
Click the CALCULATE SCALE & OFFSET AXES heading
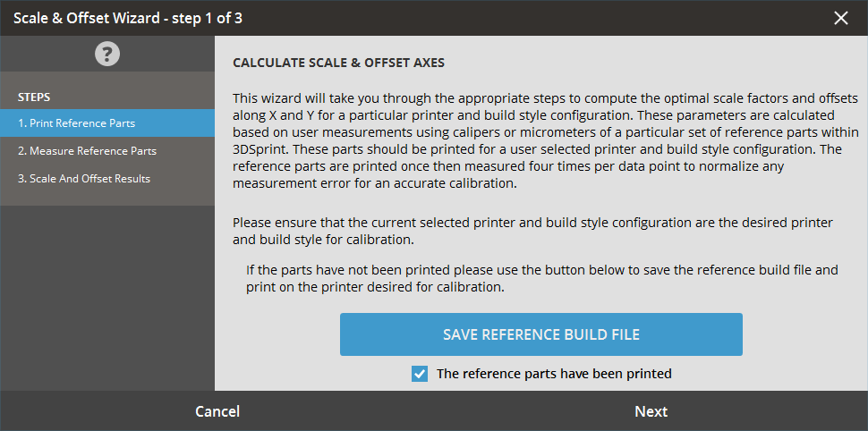pos(339,63)
